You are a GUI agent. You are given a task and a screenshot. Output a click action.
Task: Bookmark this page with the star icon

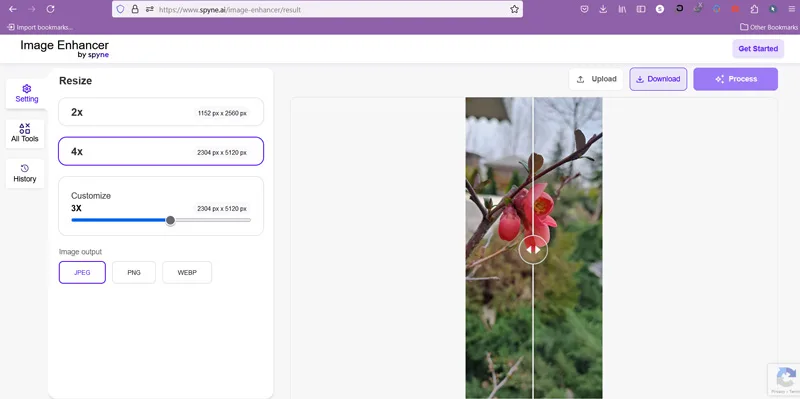[514, 9]
